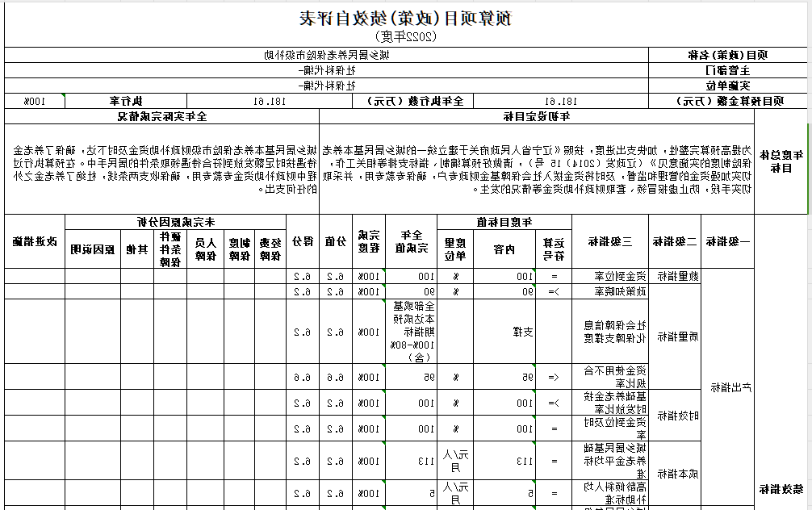Select the 原因说明 column header
This screenshot has width=812, height=510.
[93, 249]
